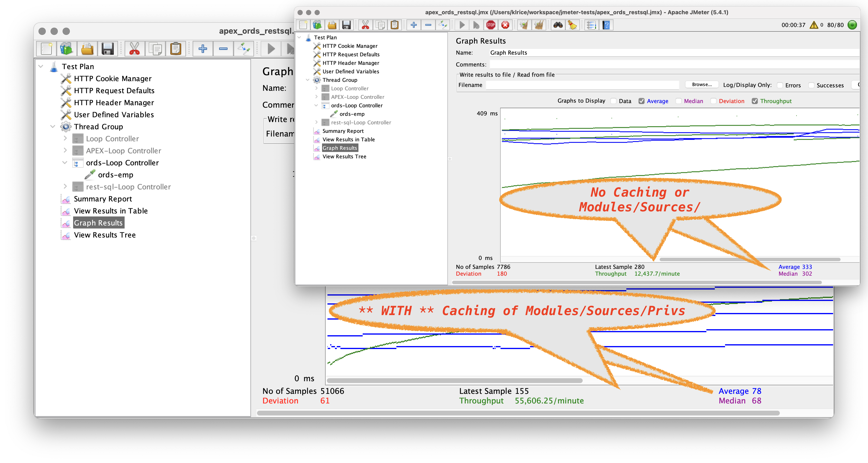Select HTTP Cookie Manager in front window tree
Viewport: 868px width, 463px height.
350,46
